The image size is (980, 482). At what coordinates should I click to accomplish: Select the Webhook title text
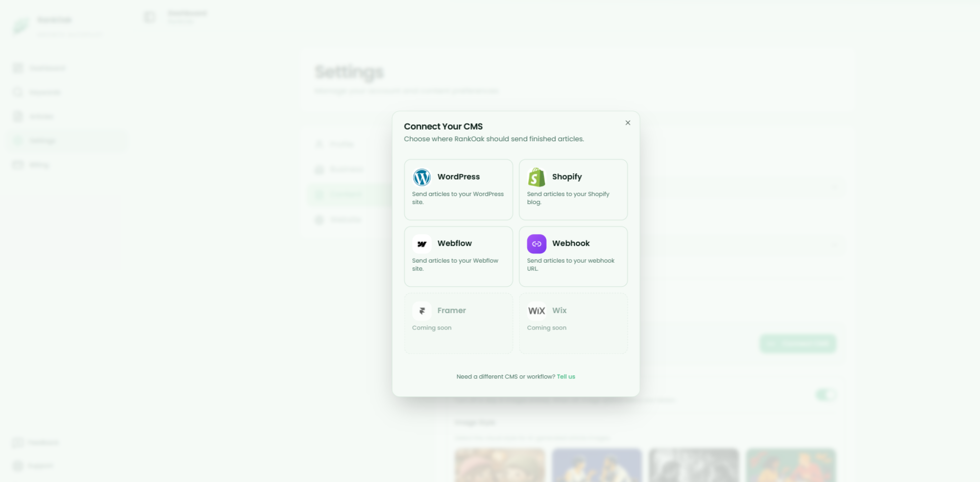[x=571, y=243]
